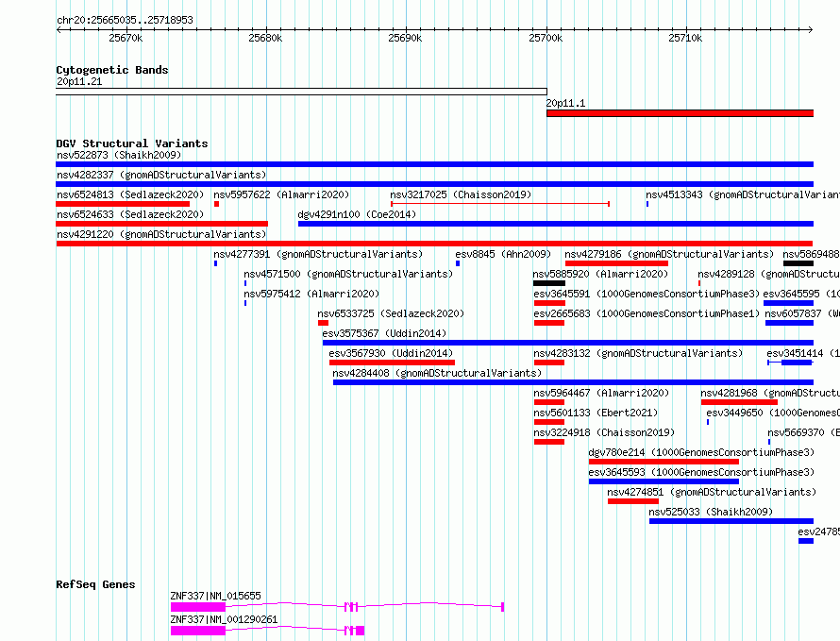This screenshot has height=641, width=840.
Task: Open the nsv5601133 (Ebert2021) label
Action: tap(596, 413)
